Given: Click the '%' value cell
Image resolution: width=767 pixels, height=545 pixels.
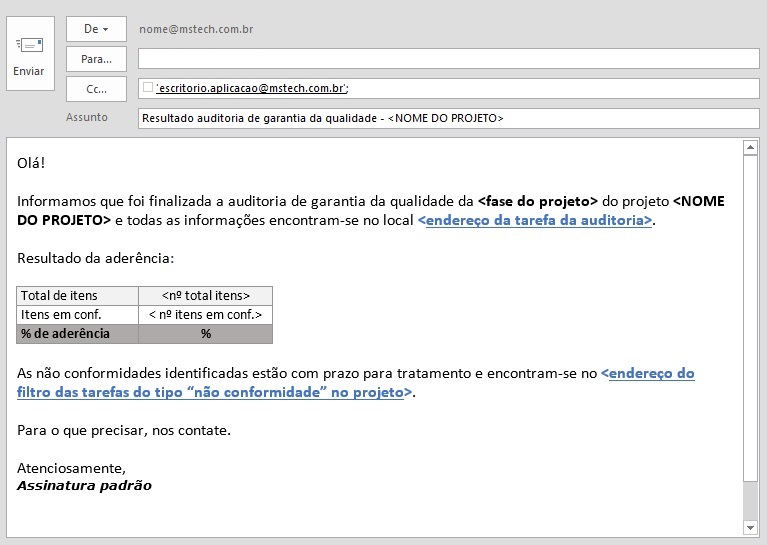Looking at the screenshot, I should 205,334.
